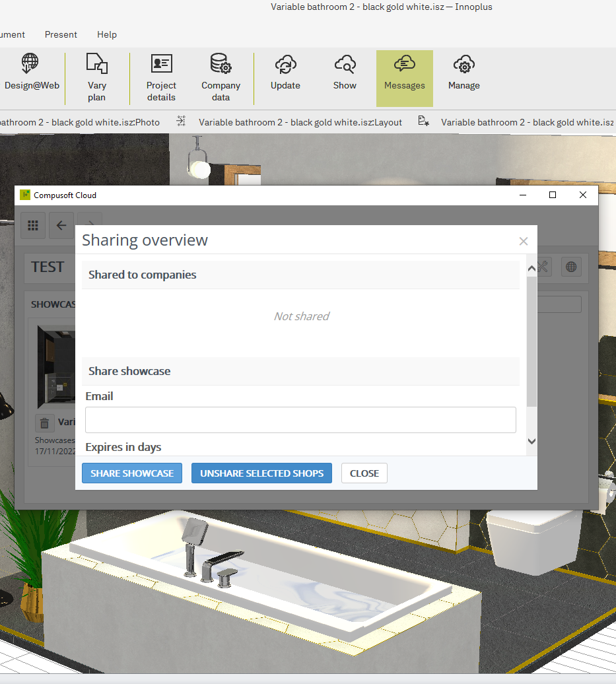Click the 'Share showcase' heading

click(x=129, y=371)
